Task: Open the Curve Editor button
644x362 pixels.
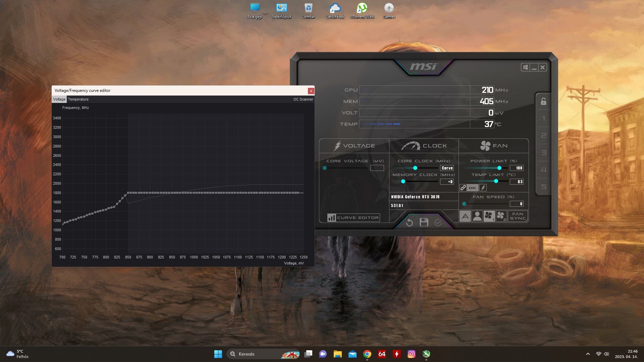Action: tap(354, 218)
